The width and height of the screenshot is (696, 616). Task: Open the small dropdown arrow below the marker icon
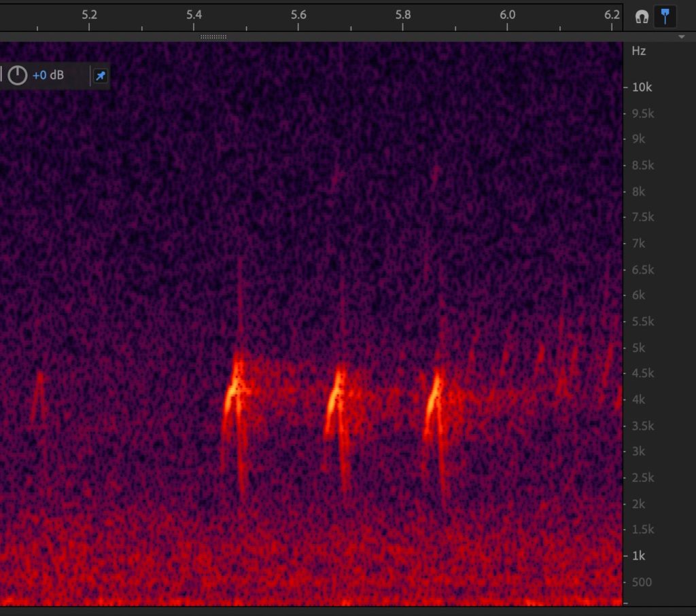pyautogui.click(x=681, y=37)
